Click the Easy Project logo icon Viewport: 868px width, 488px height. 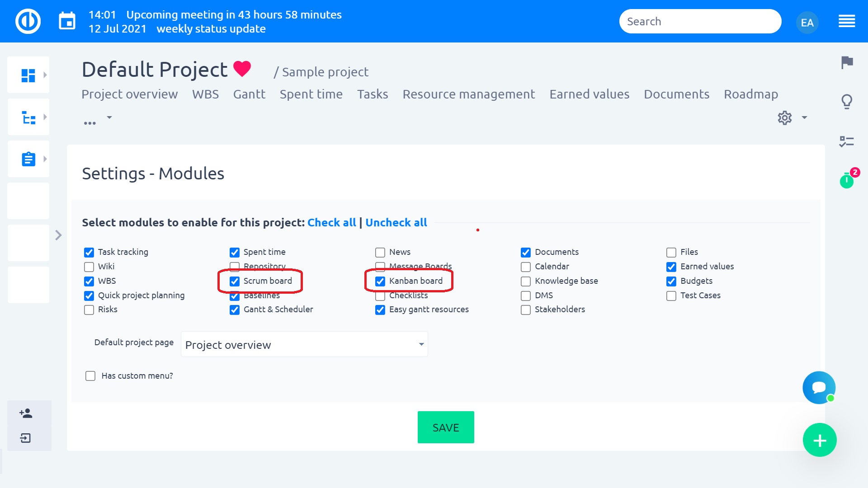point(28,21)
